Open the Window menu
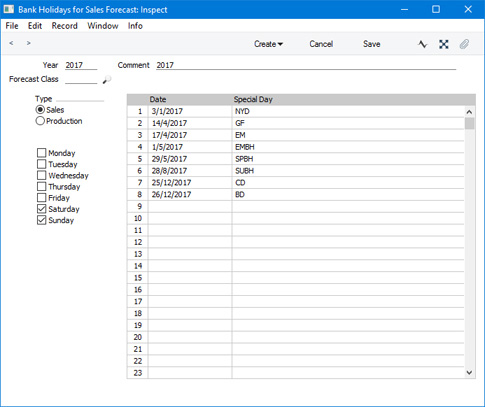The width and height of the screenshot is (485, 407). (x=103, y=26)
